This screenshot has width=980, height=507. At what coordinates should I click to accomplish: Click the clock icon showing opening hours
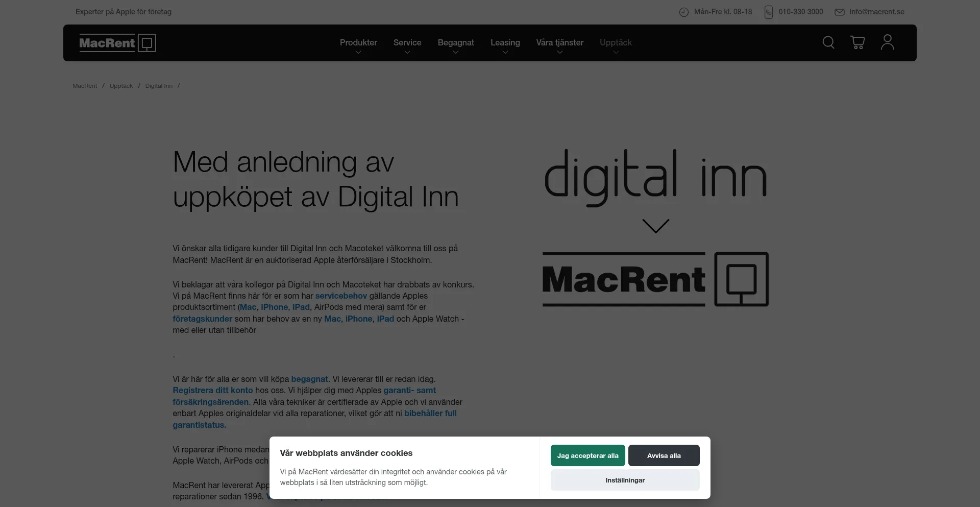(684, 12)
